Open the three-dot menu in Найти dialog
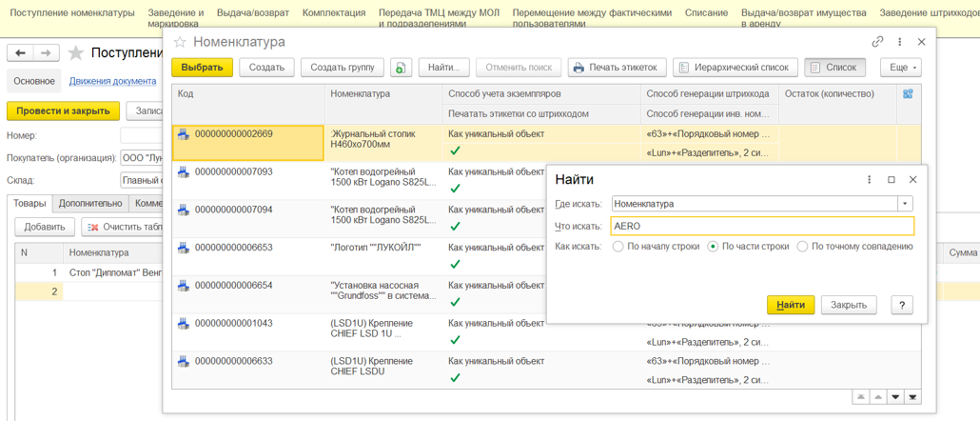This screenshot has width=980, height=421. point(869,179)
